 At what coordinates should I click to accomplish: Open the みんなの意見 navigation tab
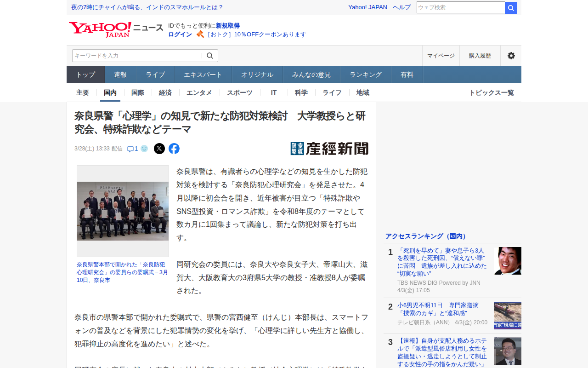point(311,75)
